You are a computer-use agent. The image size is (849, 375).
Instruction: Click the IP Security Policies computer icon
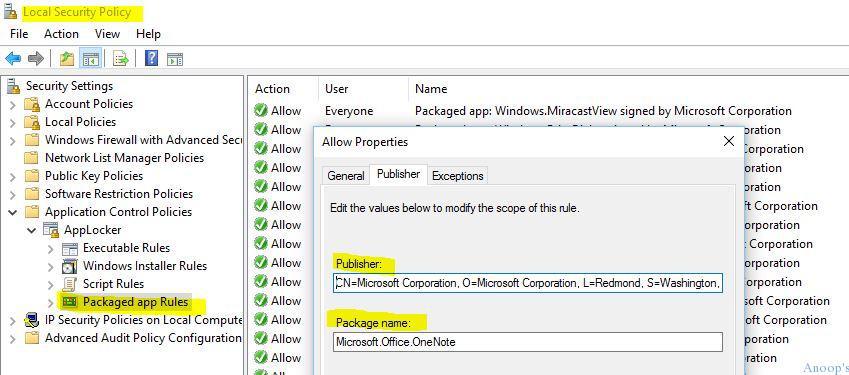pos(32,320)
